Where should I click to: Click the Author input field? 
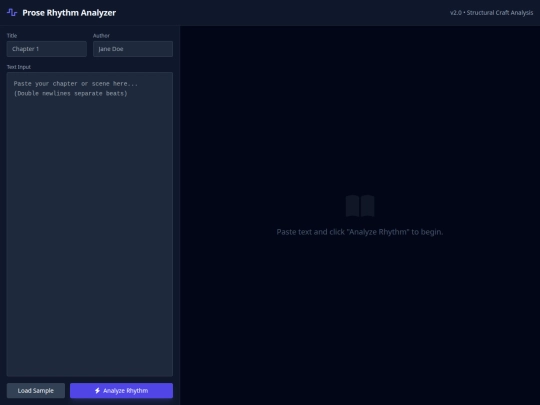(x=133, y=49)
